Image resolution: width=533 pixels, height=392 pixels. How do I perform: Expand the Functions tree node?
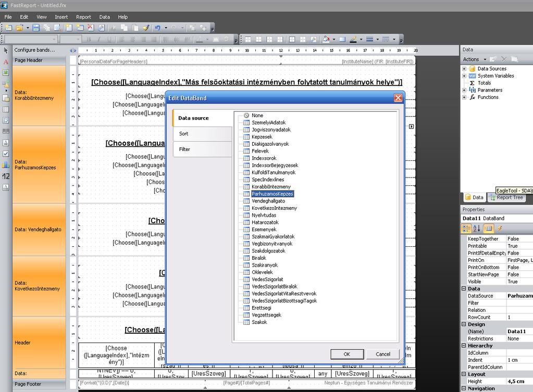click(464, 97)
